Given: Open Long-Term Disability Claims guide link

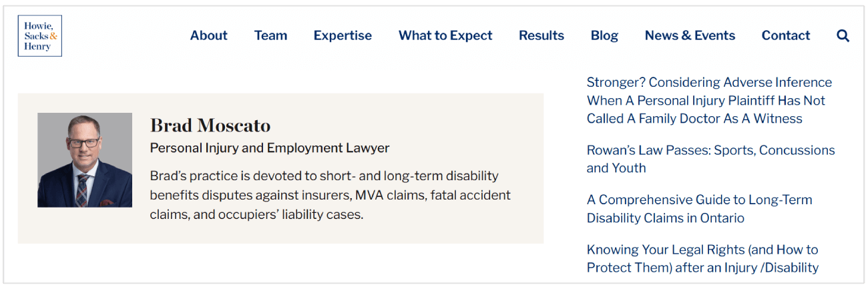Looking at the screenshot, I should click(699, 209).
